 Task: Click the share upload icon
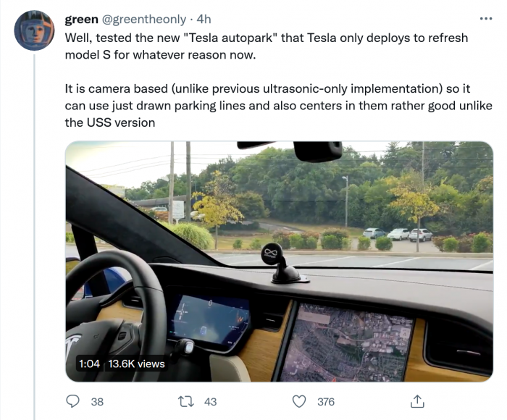(x=417, y=400)
